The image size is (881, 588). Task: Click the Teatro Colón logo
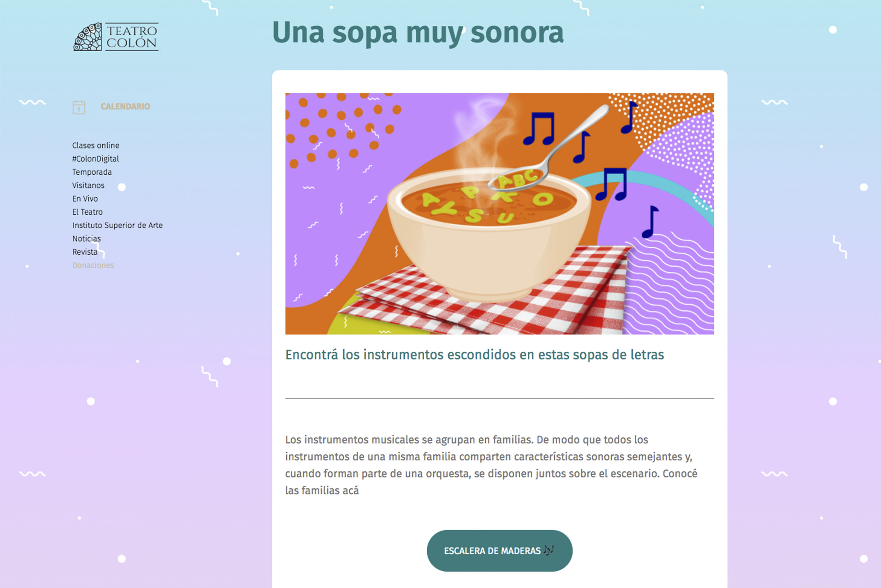[116, 36]
